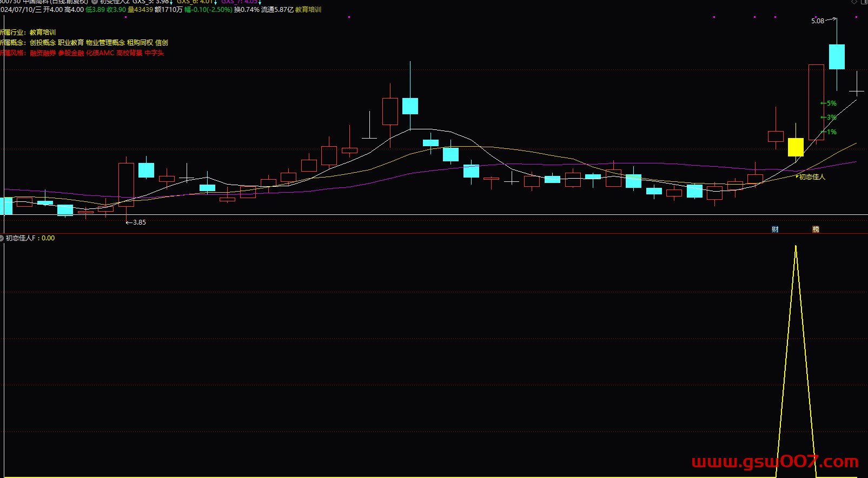This screenshot has height=478, width=868.
Task: Select the 初恋佳人F indicator name label
Action: (x=21, y=238)
